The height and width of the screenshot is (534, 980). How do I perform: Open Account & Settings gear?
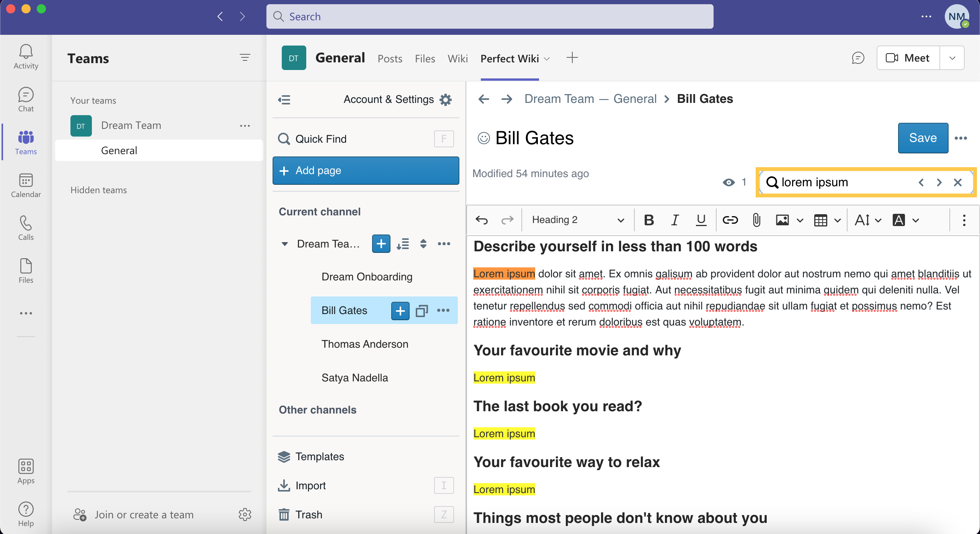[x=445, y=99]
